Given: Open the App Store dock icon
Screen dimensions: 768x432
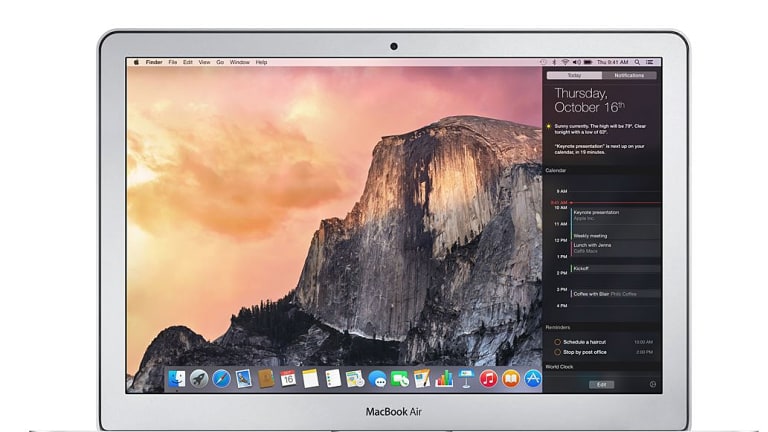Looking at the screenshot, I should 533,379.
